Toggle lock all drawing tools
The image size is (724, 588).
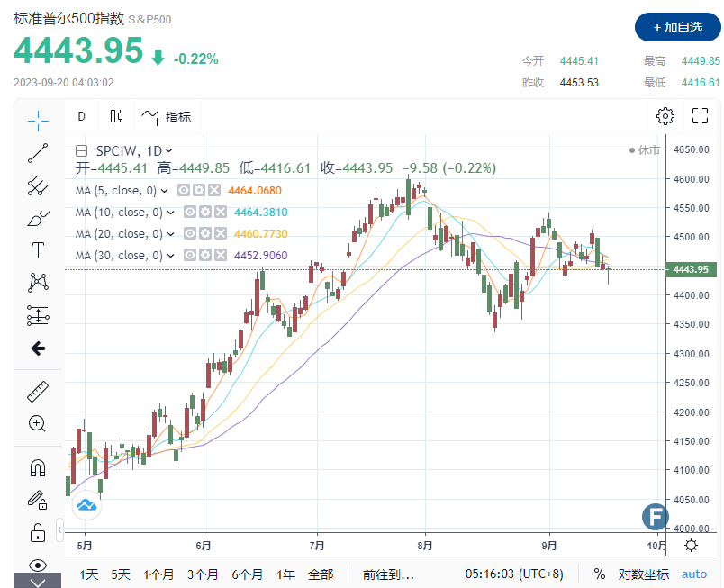coord(38,532)
